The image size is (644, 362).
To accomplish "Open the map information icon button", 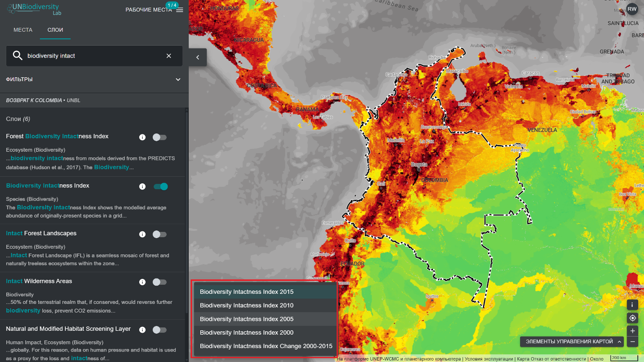I will pos(632,305).
